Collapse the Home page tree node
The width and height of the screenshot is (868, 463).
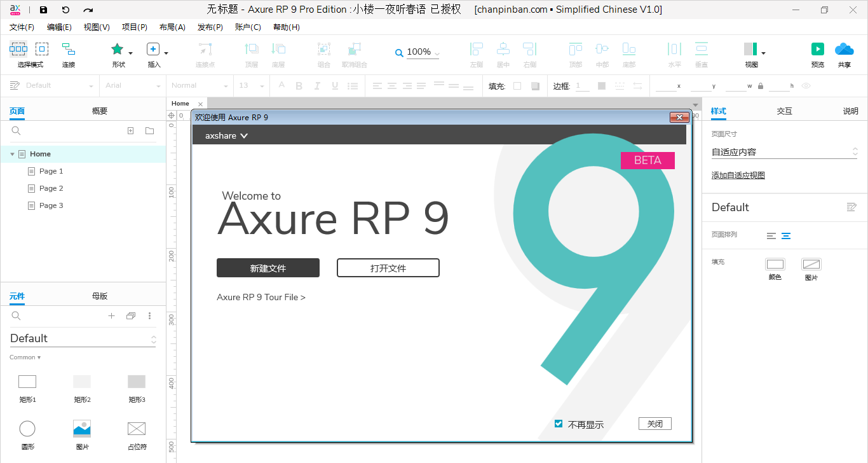pyautogui.click(x=12, y=154)
